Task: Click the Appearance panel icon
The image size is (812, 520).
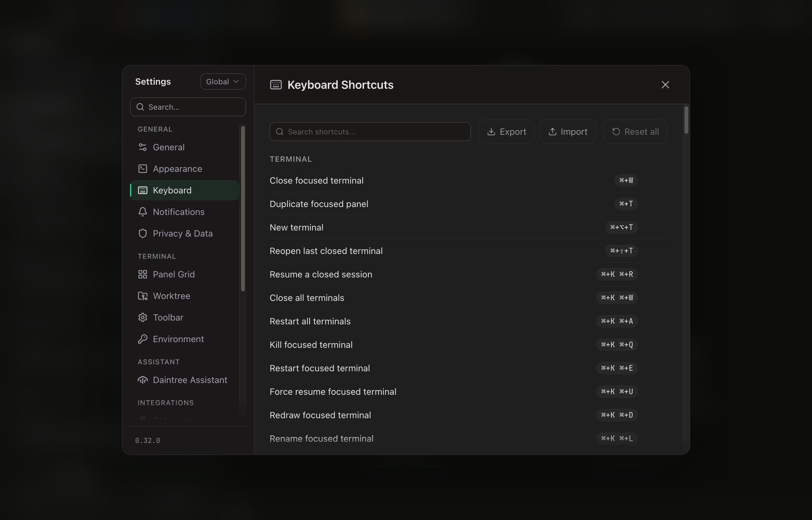Action: (x=142, y=169)
